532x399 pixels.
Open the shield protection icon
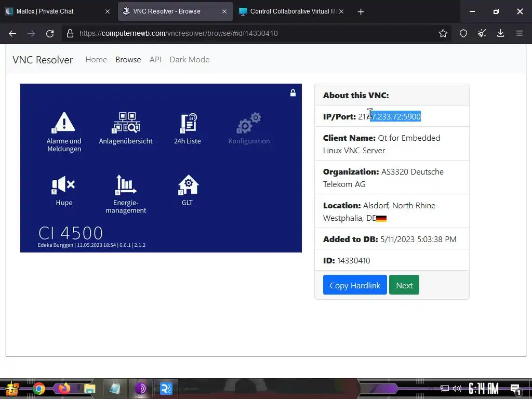[x=463, y=33]
